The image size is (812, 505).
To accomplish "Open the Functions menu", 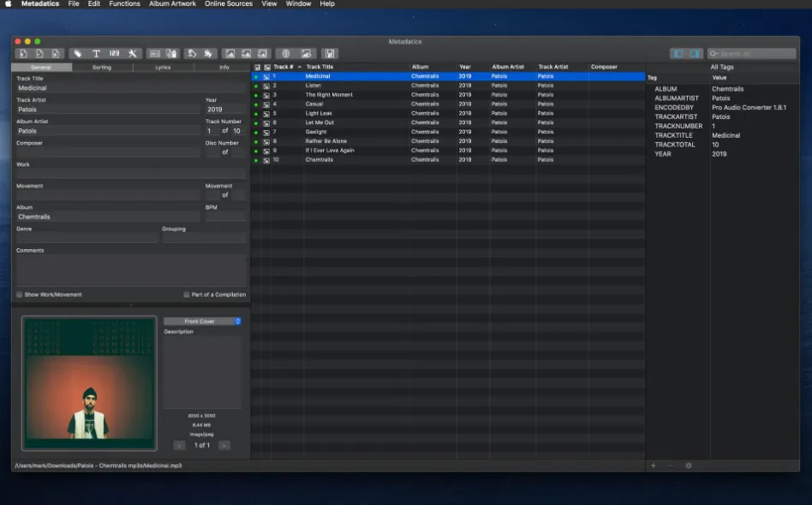I will [x=124, y=3].
